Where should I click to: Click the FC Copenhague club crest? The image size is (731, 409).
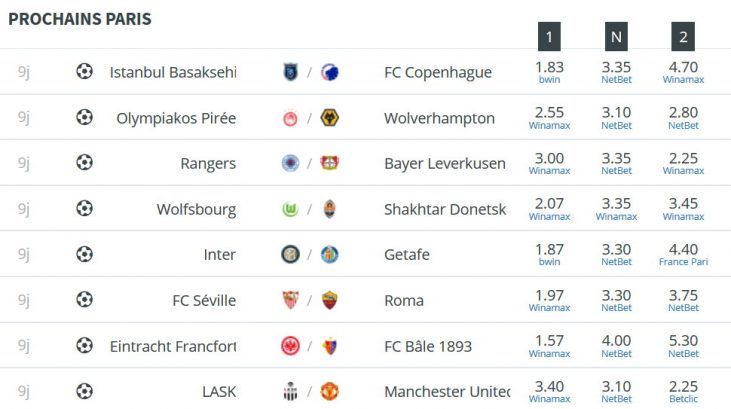[330, 72]
